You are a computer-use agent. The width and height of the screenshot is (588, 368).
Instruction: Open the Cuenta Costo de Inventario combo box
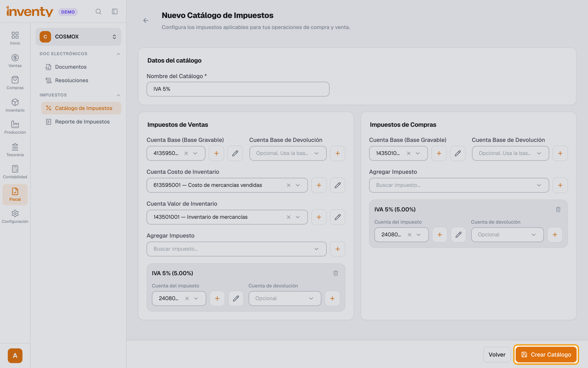tap(227, 185)
